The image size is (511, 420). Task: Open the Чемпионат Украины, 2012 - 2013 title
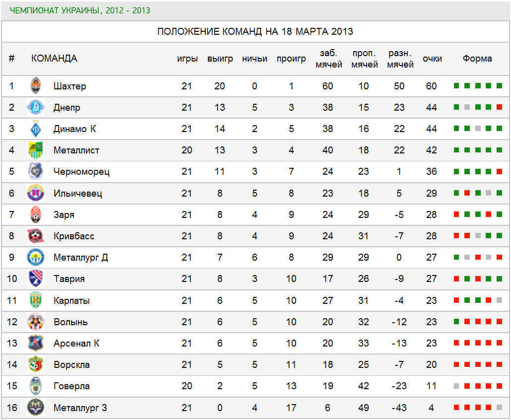[80, 10]
